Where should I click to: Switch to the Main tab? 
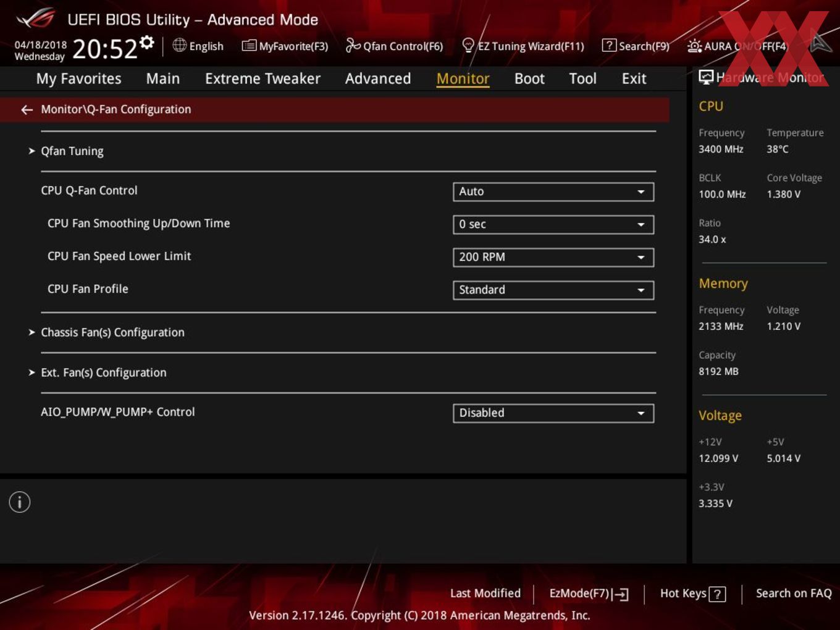point(163,78)
